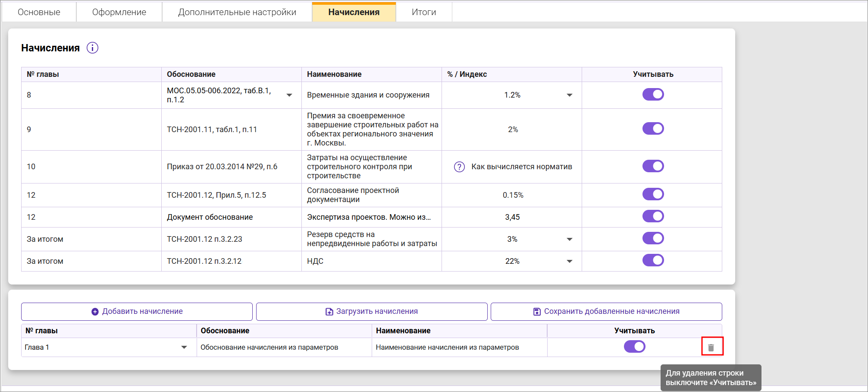The height and width of the screenshot is (392, 868).
Task: Expand the МОС.05.05-006.2022 justification dropdown
Action: coord(289,95)
